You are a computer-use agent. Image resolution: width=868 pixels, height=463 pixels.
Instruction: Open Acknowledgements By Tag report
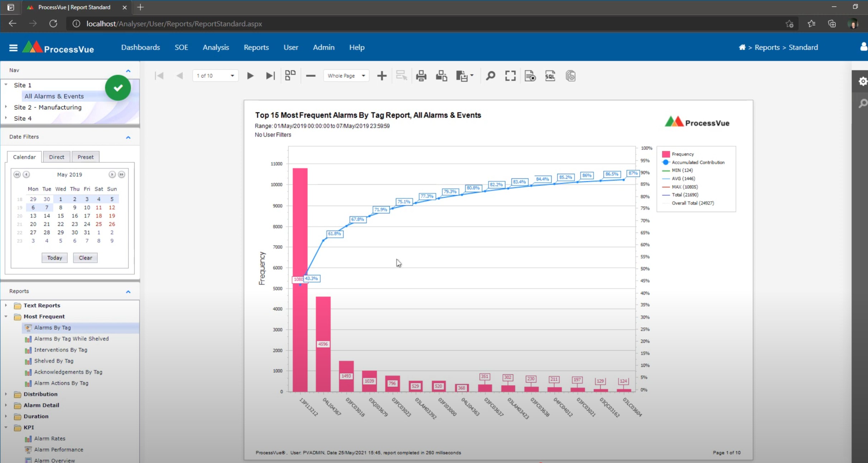pyautogui.click(x=68, y=372)
